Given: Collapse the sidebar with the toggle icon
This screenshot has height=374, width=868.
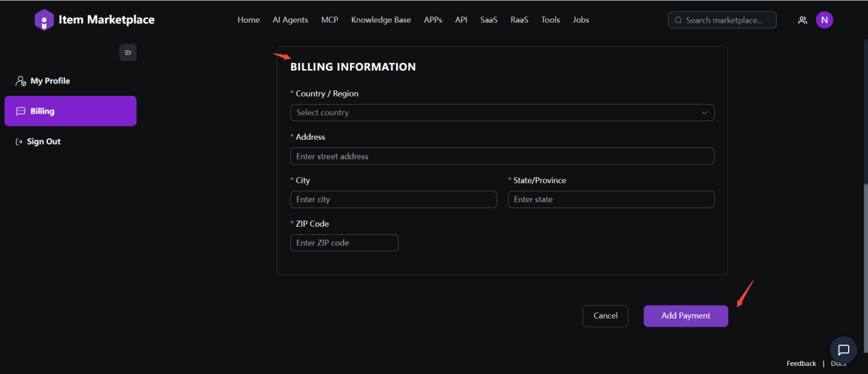Looking at the screenshot, I should tap(127, 53).
